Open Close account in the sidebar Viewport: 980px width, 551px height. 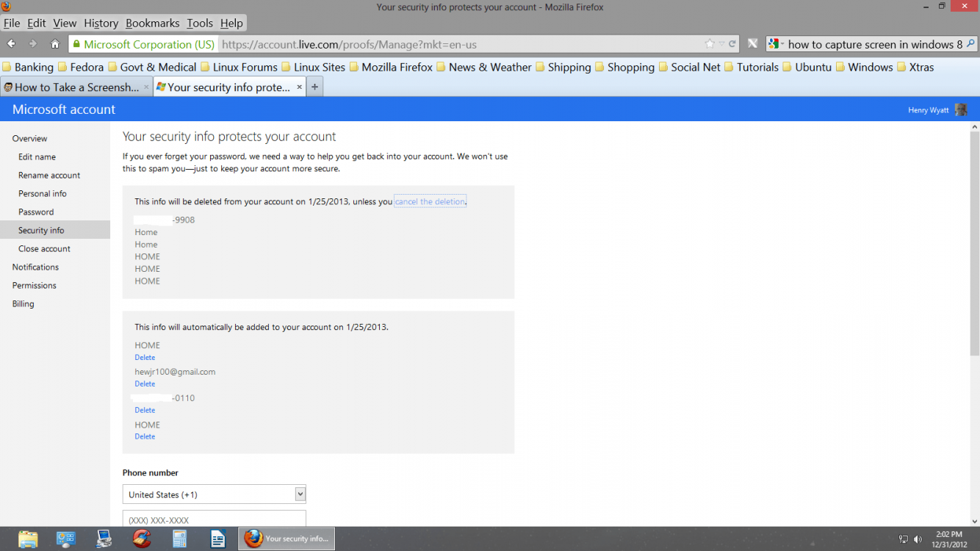[x=44, y=248]
